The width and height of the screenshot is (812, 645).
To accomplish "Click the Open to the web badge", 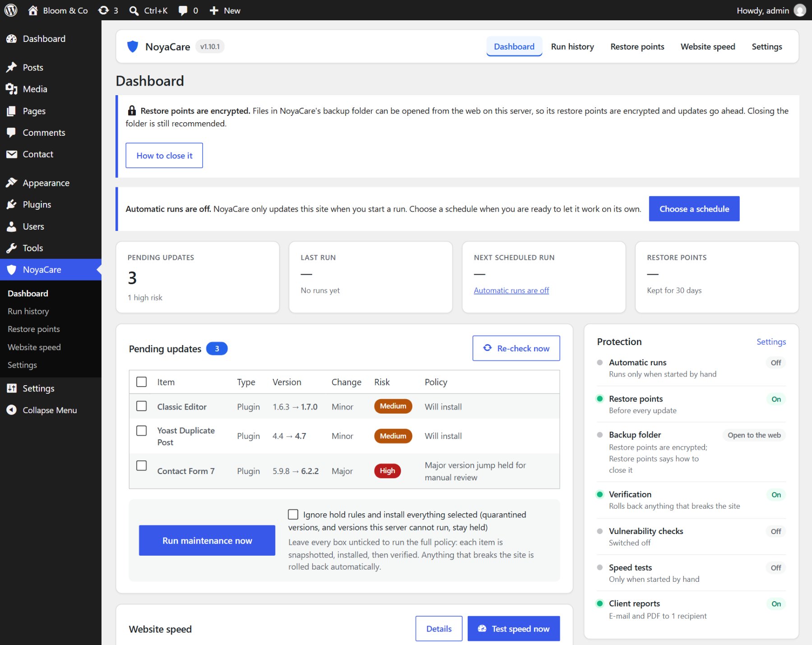I will pos(754,435).
